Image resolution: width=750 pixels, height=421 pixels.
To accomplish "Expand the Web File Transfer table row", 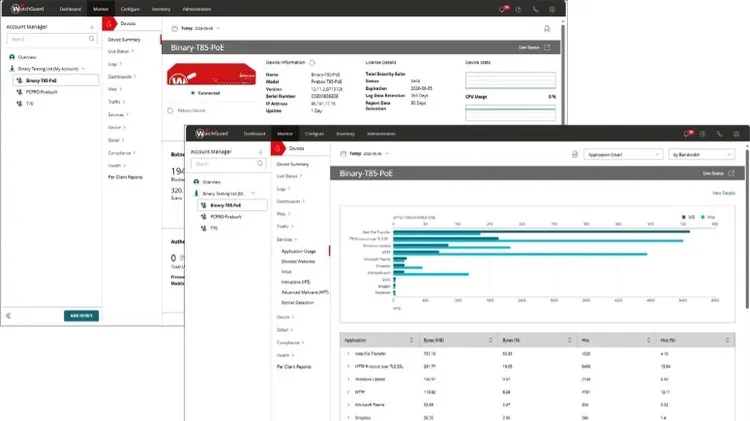I will pos(348,354).
